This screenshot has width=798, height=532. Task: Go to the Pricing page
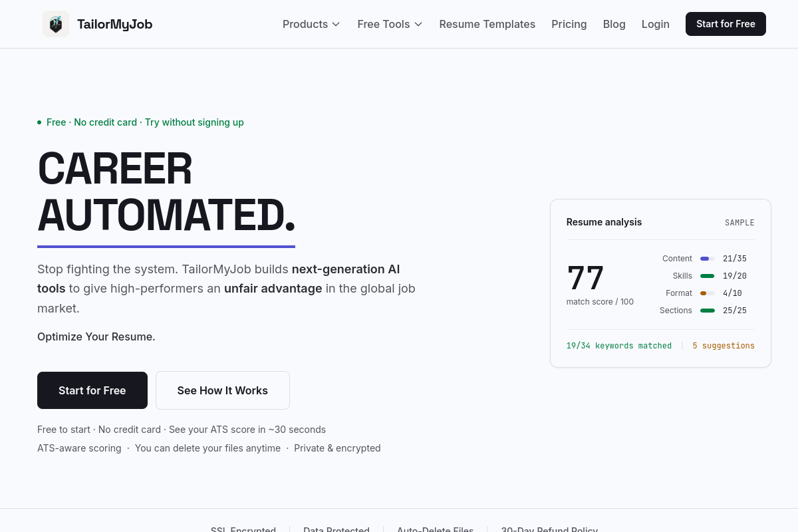[x=569, y=24]
